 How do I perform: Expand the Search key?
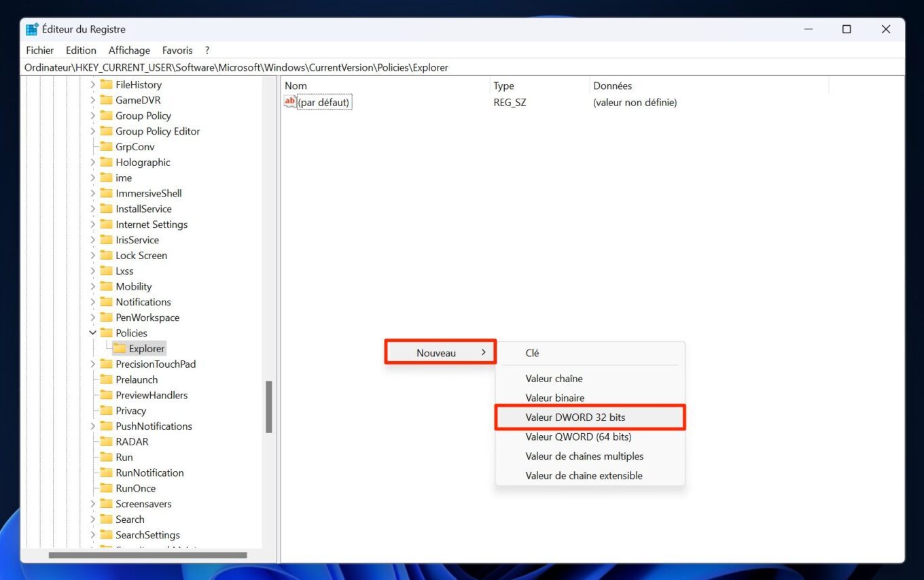93,519
